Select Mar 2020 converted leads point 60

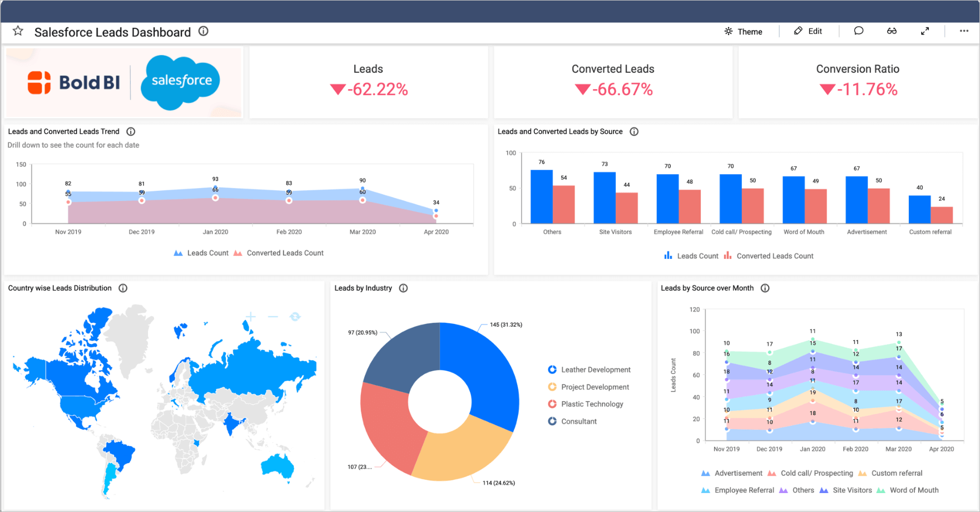coord(363,200)
